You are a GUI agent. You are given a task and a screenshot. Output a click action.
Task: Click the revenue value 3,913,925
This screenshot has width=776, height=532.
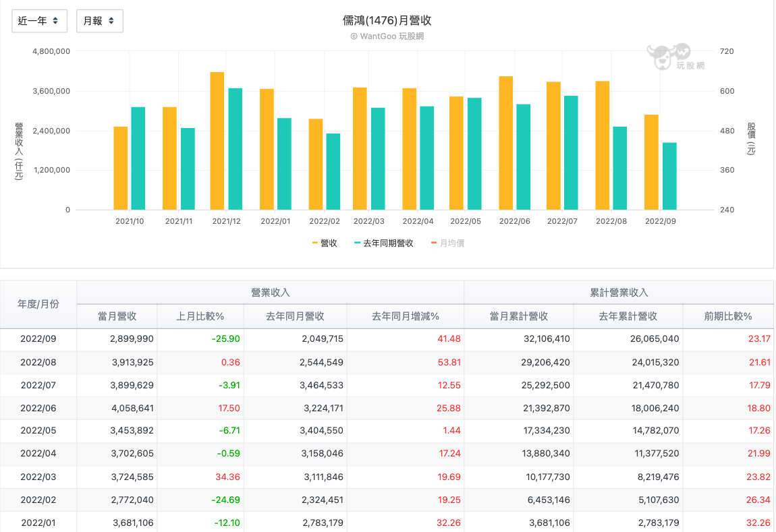click(x=133, y=362)
